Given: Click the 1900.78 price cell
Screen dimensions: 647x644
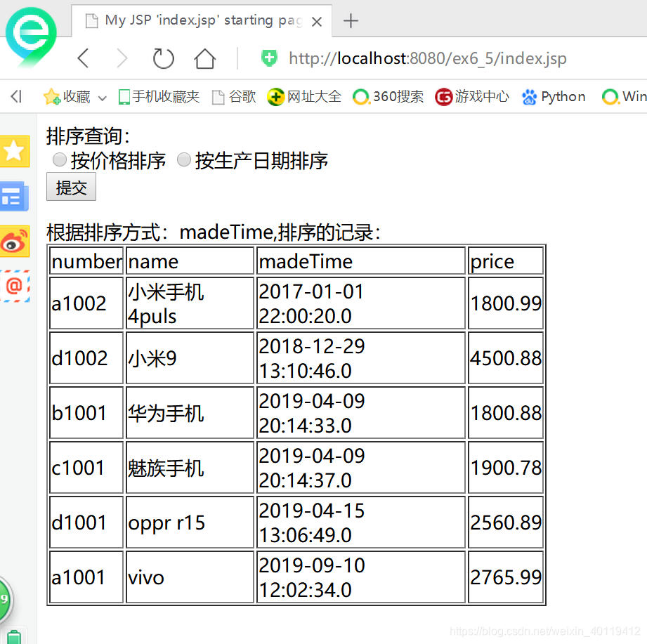Looking at the screenshot, I should [506, 468].
